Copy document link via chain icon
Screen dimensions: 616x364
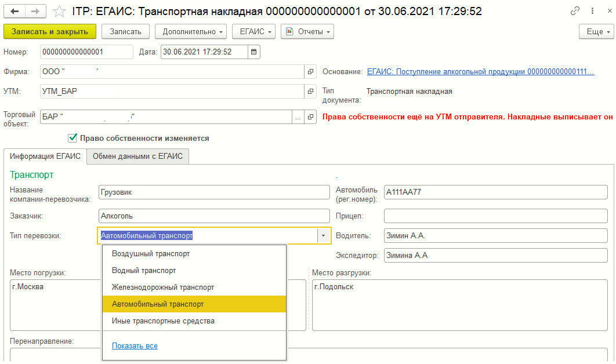click(x=575, y=11)
